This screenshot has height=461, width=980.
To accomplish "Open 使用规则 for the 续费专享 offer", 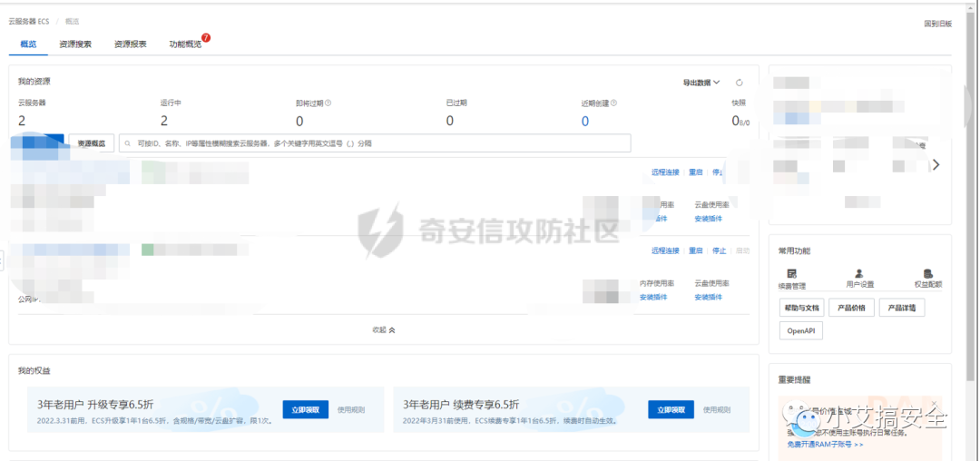I will (716, 410).
